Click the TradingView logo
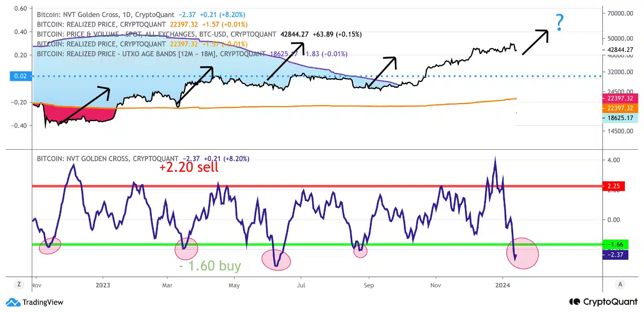This screenshot has width=644, height=312. pos(34,302)
